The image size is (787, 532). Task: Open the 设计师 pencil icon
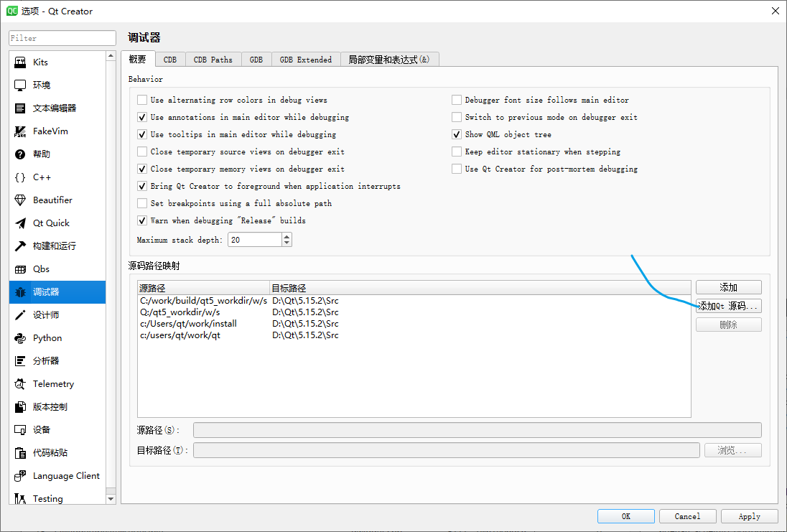20,315
